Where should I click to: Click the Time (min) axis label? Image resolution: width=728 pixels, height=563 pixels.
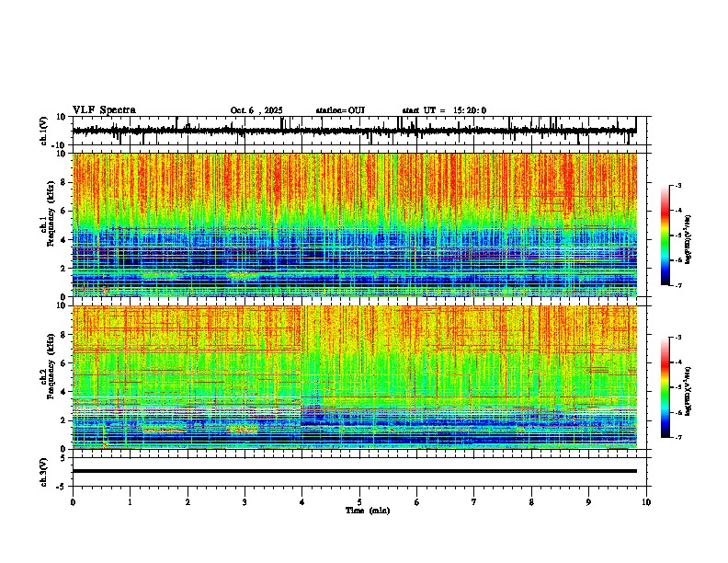[368, 511]
